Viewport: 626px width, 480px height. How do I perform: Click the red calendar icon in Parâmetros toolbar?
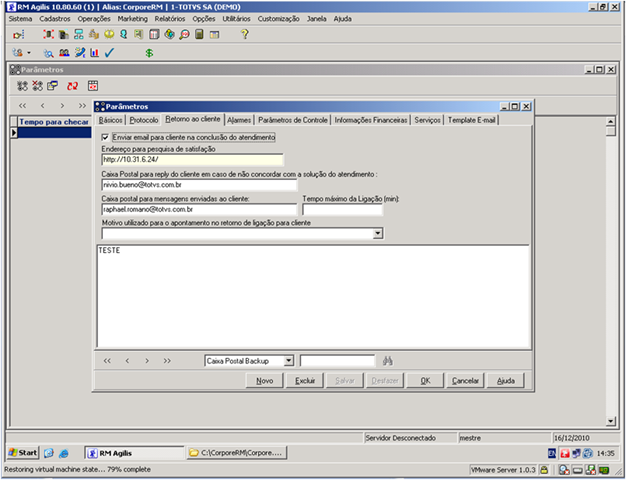93,85
